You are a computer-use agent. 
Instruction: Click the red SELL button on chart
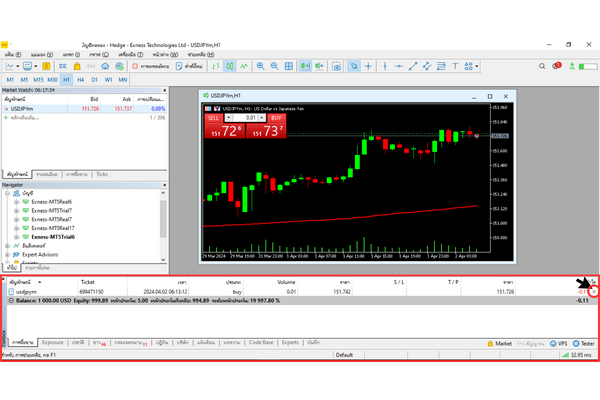(214, 117)
